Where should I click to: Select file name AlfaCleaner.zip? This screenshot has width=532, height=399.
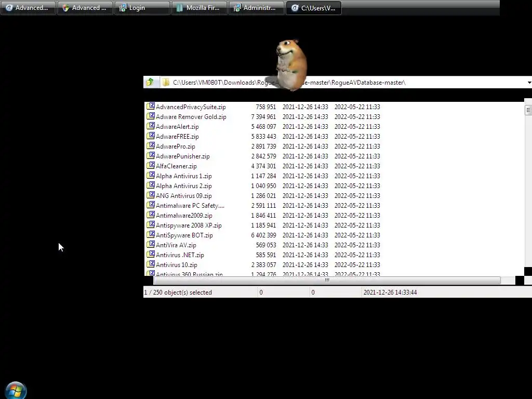pyautogui.click(x=176, y=166)
